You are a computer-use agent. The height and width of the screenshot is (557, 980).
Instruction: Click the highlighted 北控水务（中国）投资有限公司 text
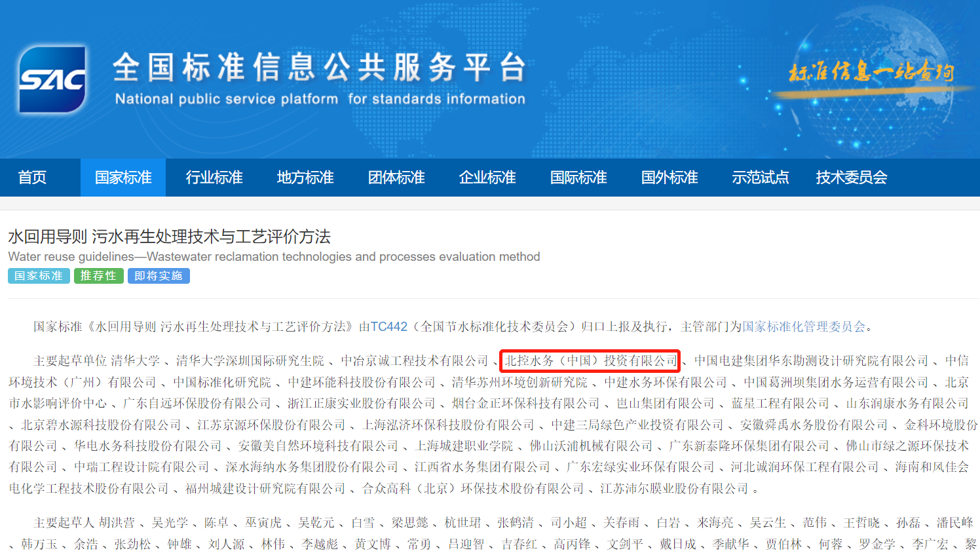590,361
